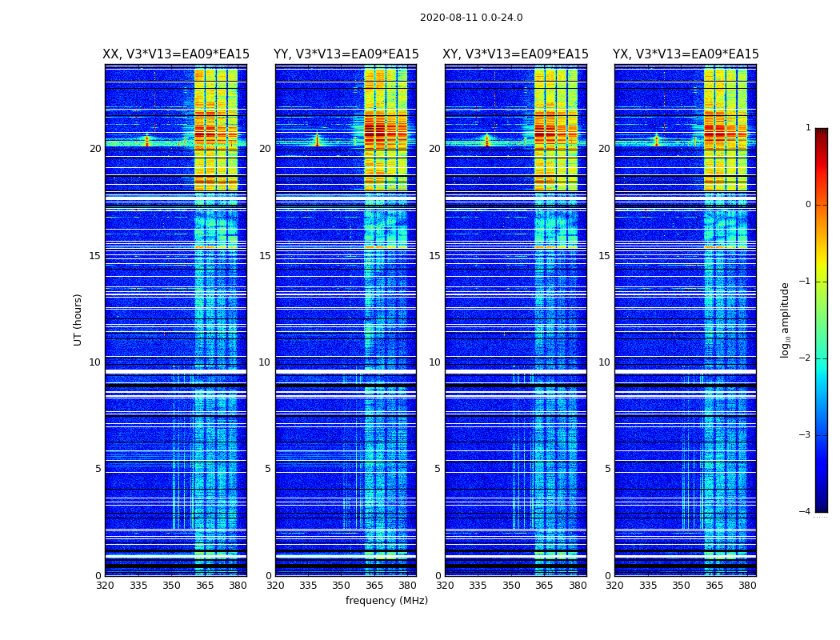Click the 365 MHz tick under the YX panel
This screenshot has width=840, height=640.
click(714, 586)
